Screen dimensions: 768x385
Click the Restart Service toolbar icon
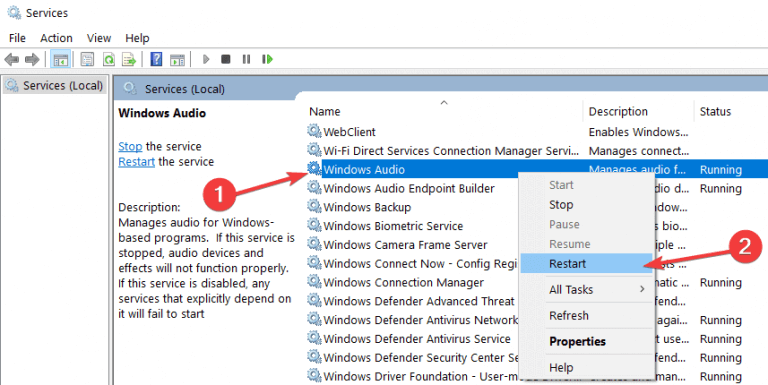pos(267,59)
